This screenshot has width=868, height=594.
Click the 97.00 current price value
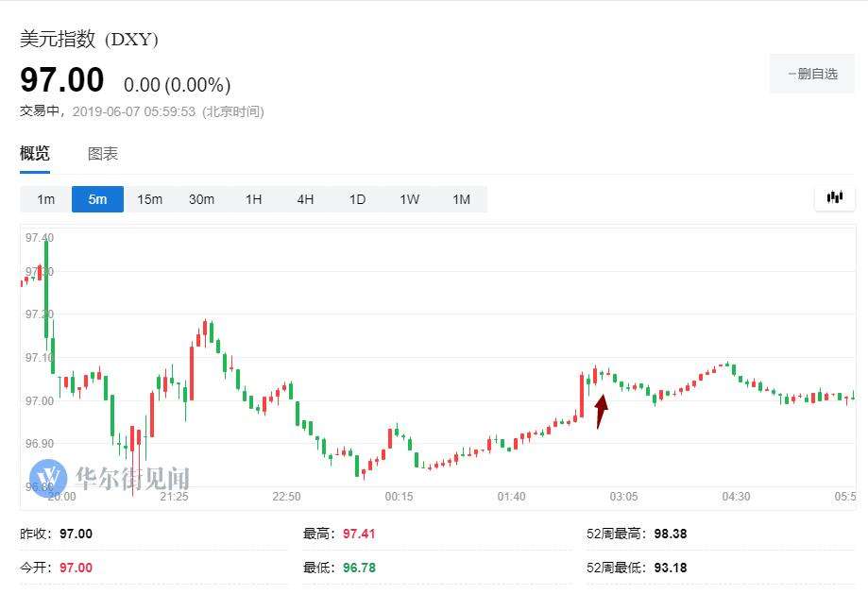click(62, 79)
